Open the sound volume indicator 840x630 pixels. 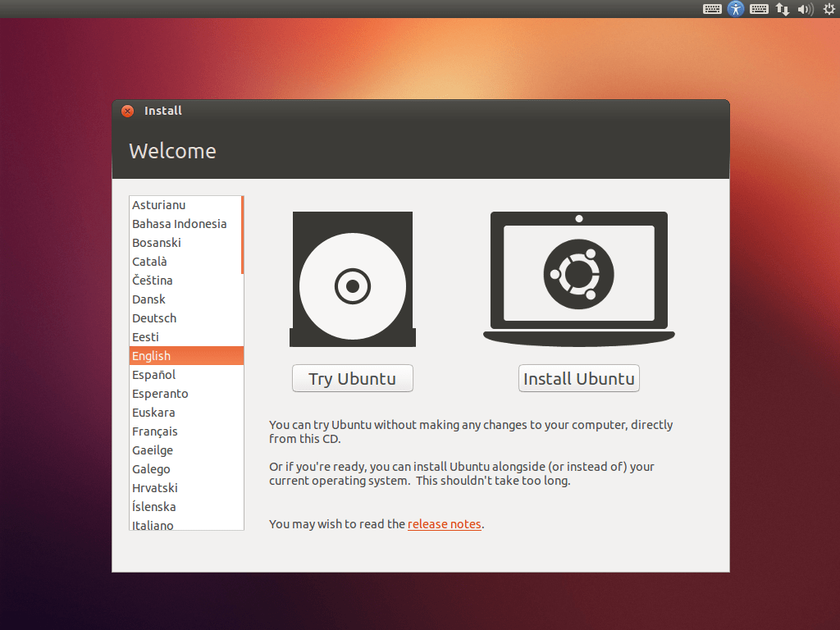tap(805, 9)
